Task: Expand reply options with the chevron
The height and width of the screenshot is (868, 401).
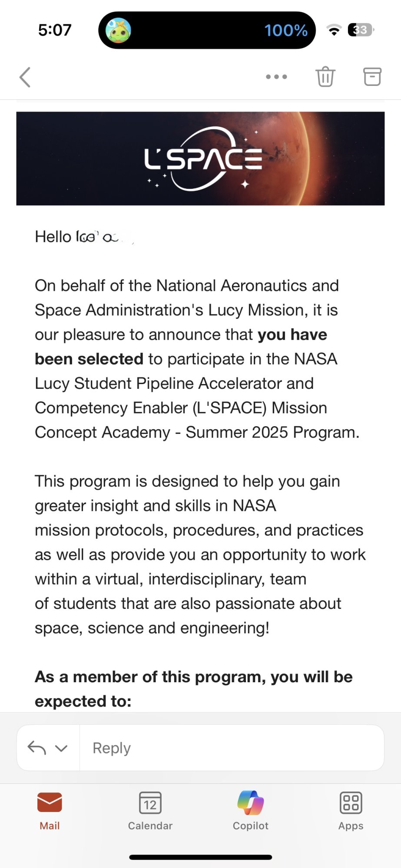Action: pyautogui.click(x=61, y=748)
